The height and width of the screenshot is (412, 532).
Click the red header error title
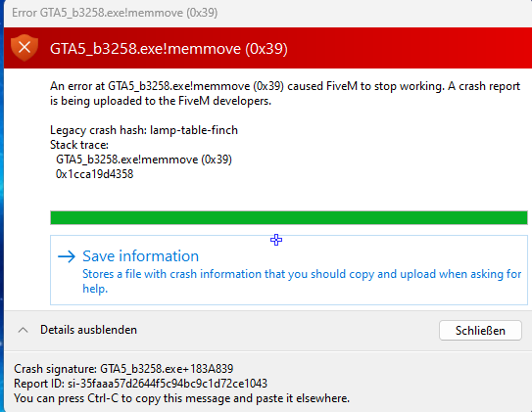(169, 49)
